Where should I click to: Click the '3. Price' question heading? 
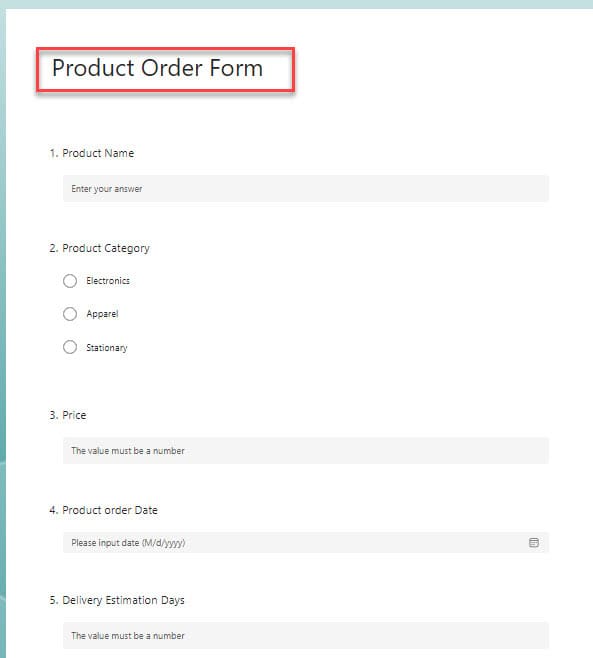click(x=68, y=415)
